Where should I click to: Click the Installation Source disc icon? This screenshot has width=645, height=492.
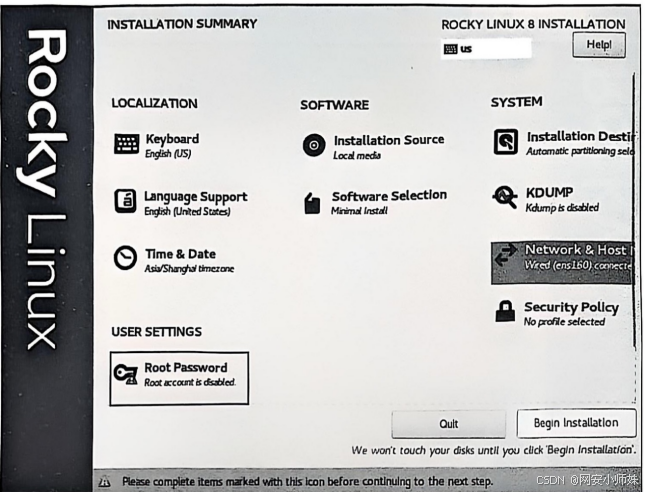[314, 145]
